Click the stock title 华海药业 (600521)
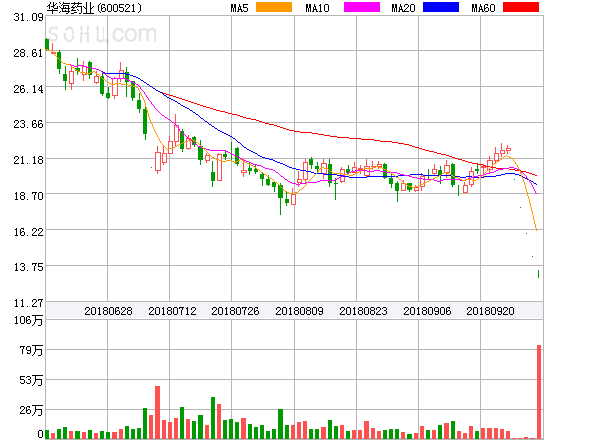 coord(94,8)
